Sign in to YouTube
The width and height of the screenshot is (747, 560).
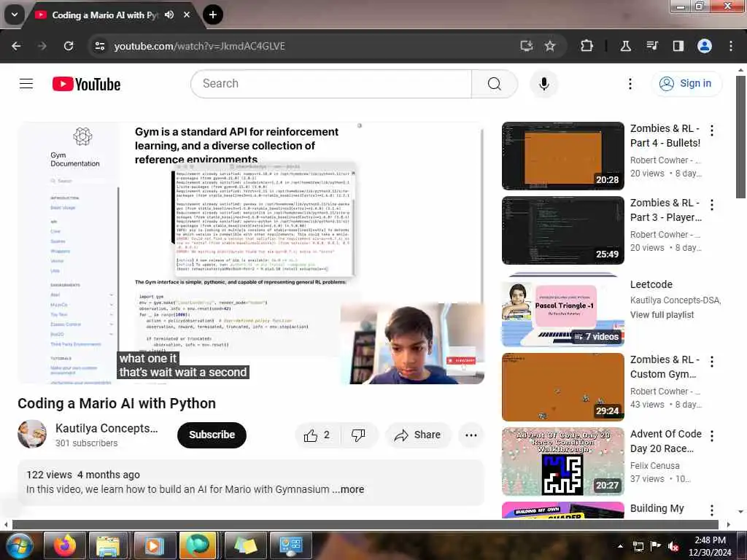(x=686, y=84)
